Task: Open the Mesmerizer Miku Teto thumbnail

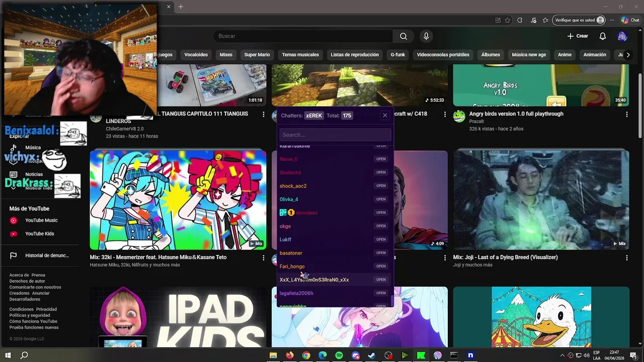Action: point(178,200)
